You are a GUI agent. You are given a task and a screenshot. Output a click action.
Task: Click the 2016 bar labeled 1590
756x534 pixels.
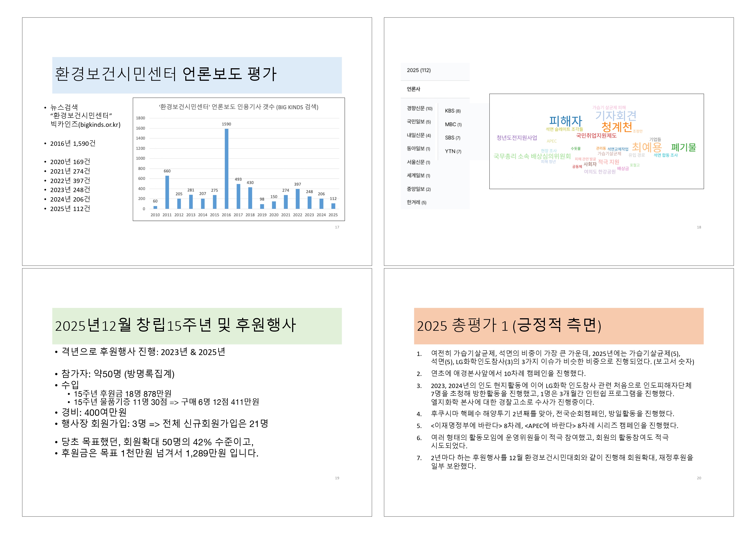(226, 168)
